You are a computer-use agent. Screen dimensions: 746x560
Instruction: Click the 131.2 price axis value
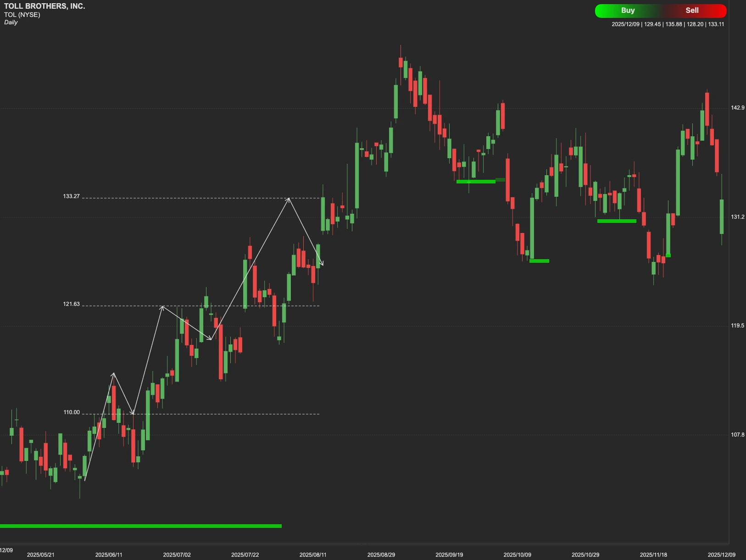738,217
